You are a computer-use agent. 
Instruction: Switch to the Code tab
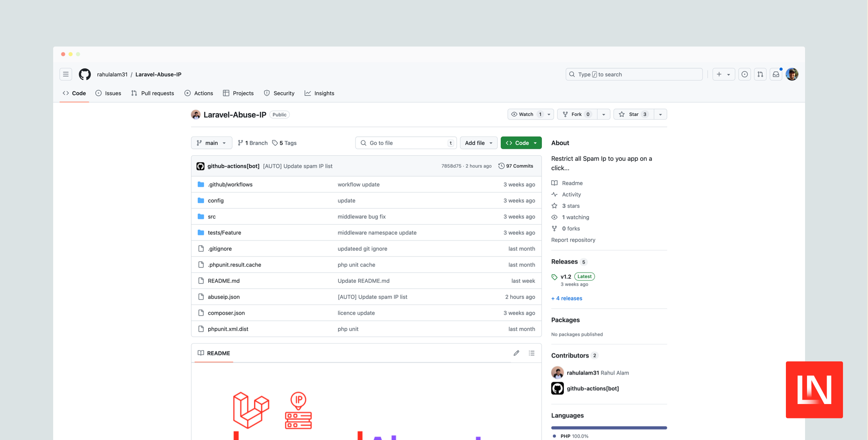[74, 93]
